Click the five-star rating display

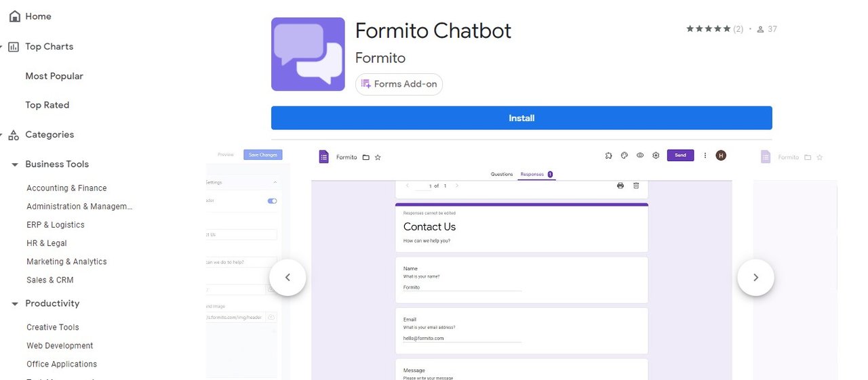708,29
